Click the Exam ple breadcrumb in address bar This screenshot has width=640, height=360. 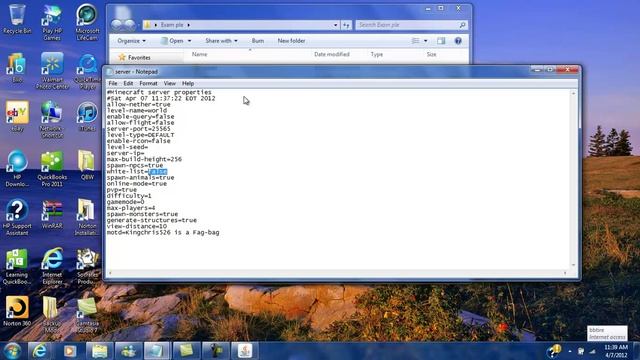(x=172, y=25)
